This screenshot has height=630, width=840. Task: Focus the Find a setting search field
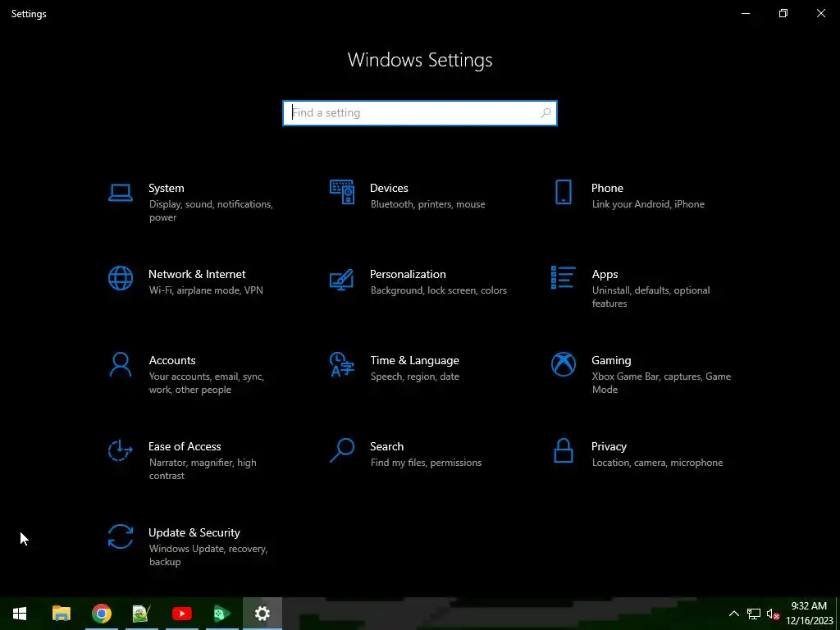pyautogui.click(x=419, y=113)
